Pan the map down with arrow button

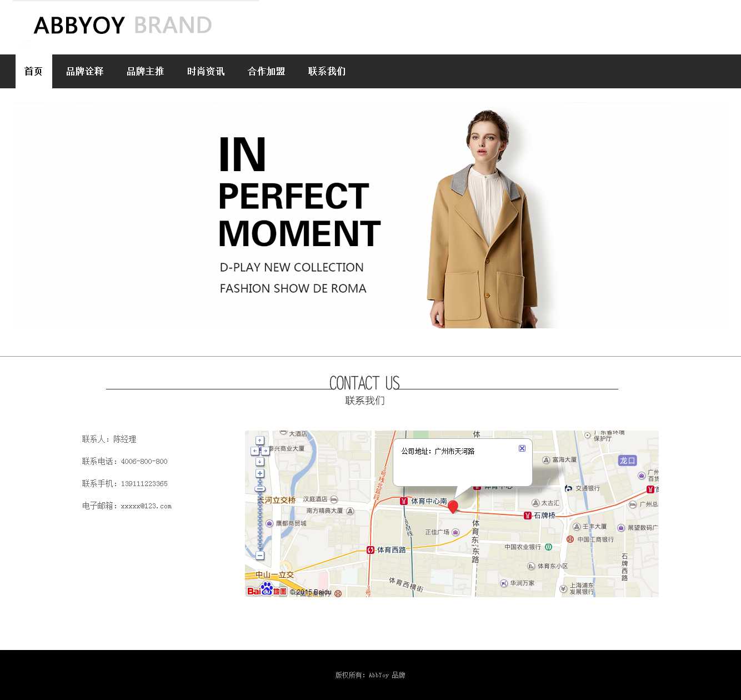pos(260,462)
